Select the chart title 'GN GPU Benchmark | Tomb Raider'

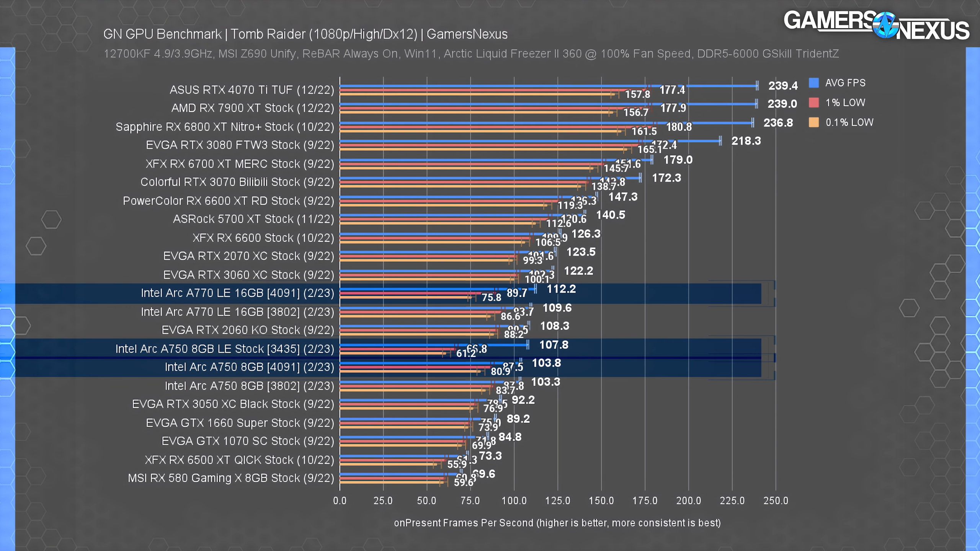pyautogui.click(x=305, y=34)
